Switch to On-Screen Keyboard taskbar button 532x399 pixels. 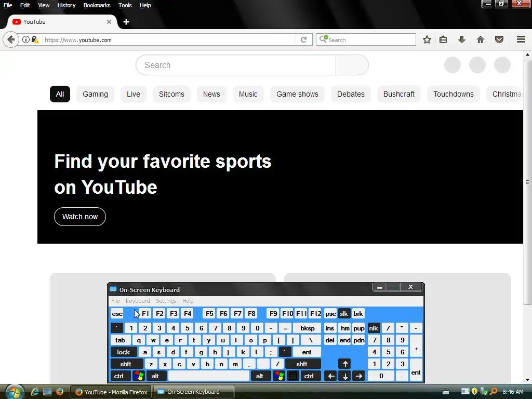(193, 392)
